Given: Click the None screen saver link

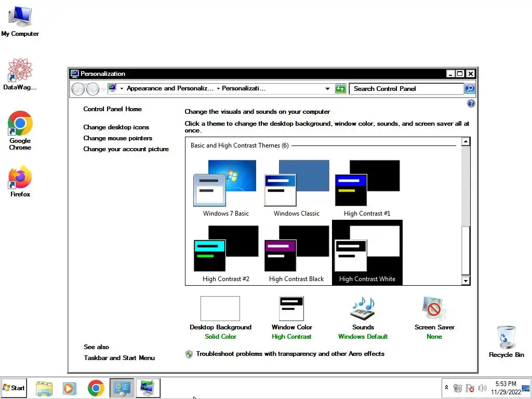Looking at the screenshot, I should (434, 337).
